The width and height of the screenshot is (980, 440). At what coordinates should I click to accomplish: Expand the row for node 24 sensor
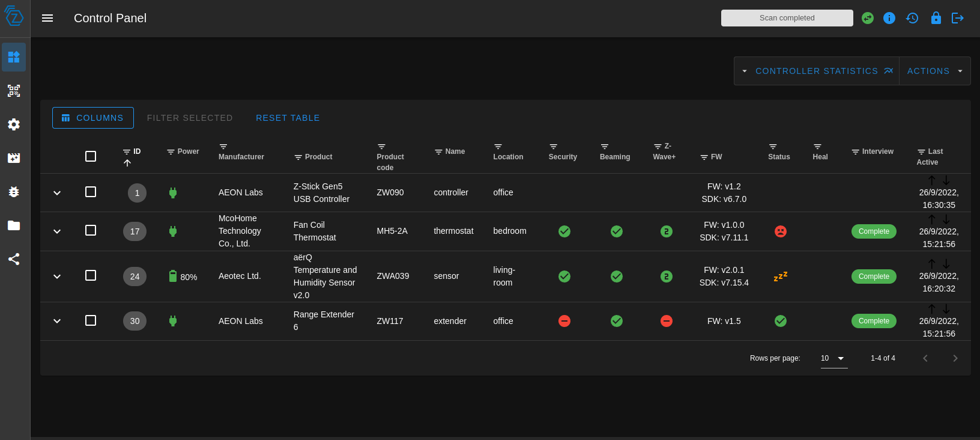click(57, 277)
